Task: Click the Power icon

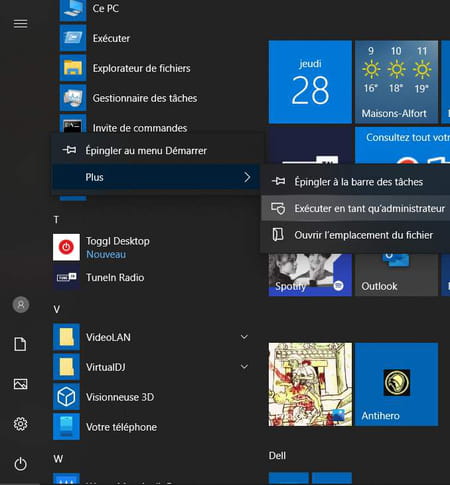Action: [20, 464]
